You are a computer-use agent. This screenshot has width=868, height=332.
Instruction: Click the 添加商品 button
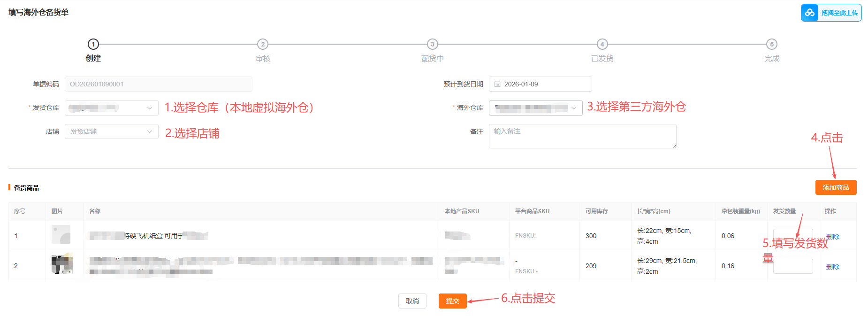click(836, 187)
